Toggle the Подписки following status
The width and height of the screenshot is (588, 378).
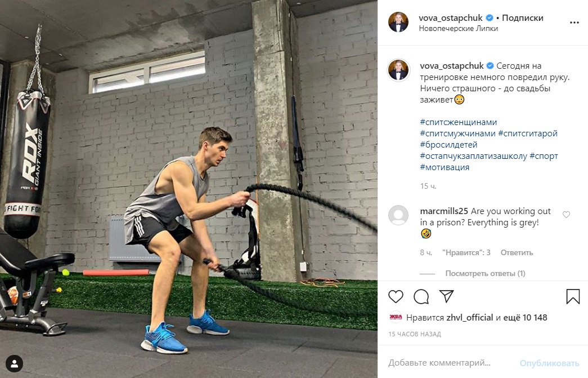[523, 17]
